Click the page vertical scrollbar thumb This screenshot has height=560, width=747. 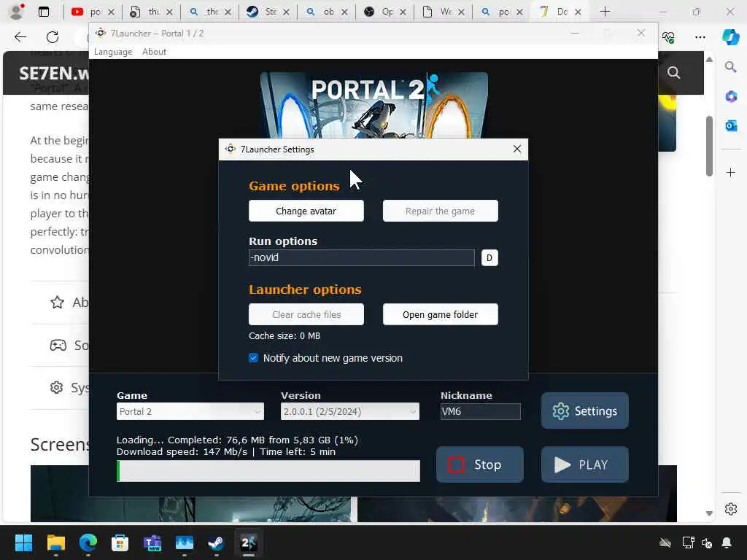point(709,146)
